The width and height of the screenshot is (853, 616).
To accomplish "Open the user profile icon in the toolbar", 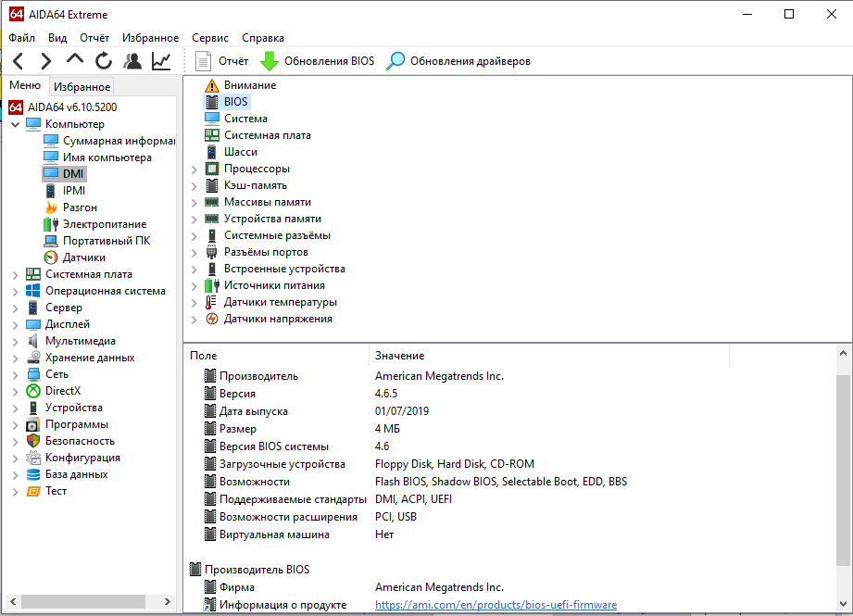I will pyautogui.click(x=132, y=61).
